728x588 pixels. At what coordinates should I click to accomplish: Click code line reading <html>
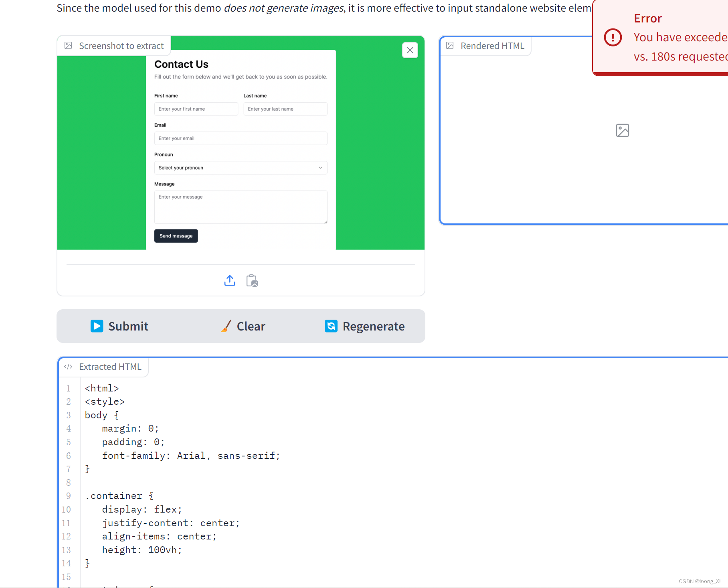click(x=102, y=388)
